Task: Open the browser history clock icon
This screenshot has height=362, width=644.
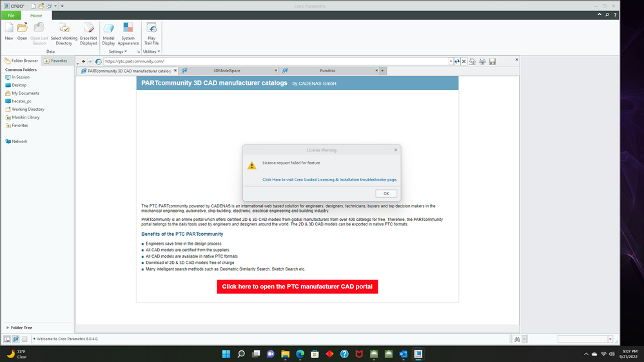Action: tap(98, 62)
